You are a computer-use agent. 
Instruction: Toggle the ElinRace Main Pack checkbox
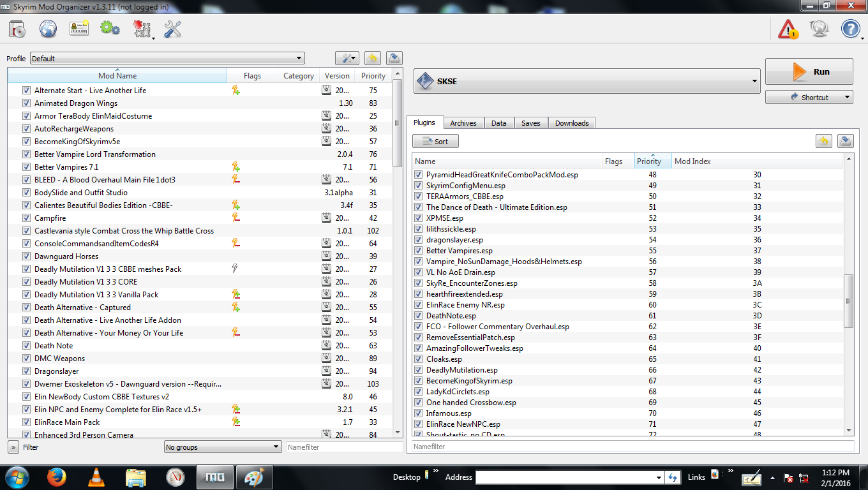(x=26, y=422)
